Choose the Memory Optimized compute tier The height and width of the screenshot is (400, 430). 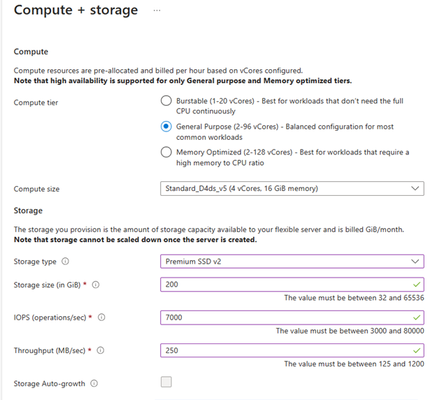click(166, 152)
